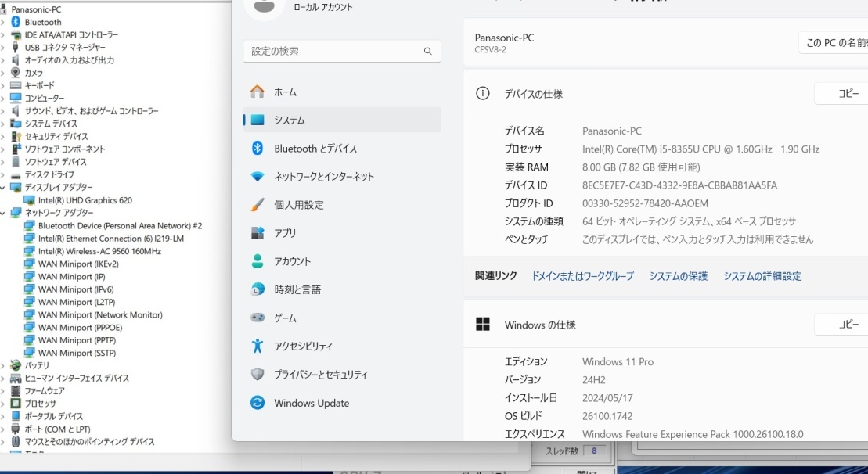Go to プライバシーとセキュリティ settings
868x474 pixels.
click(x=342, y=375)
